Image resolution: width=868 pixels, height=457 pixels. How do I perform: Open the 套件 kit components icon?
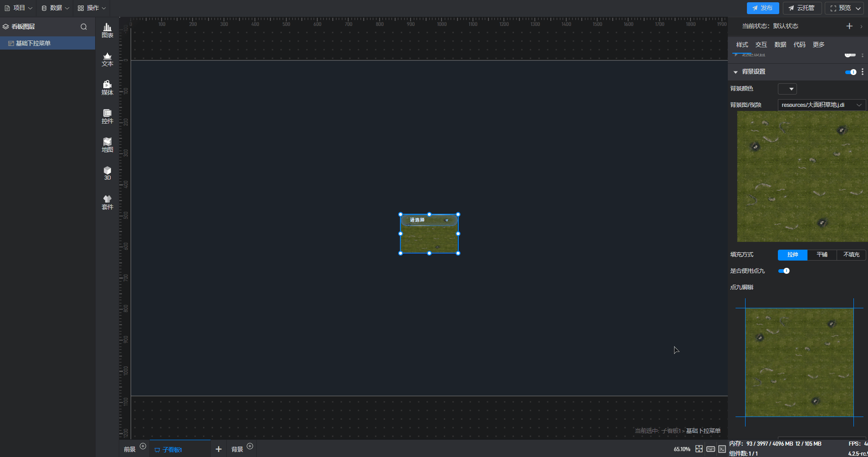click(107, 202)
